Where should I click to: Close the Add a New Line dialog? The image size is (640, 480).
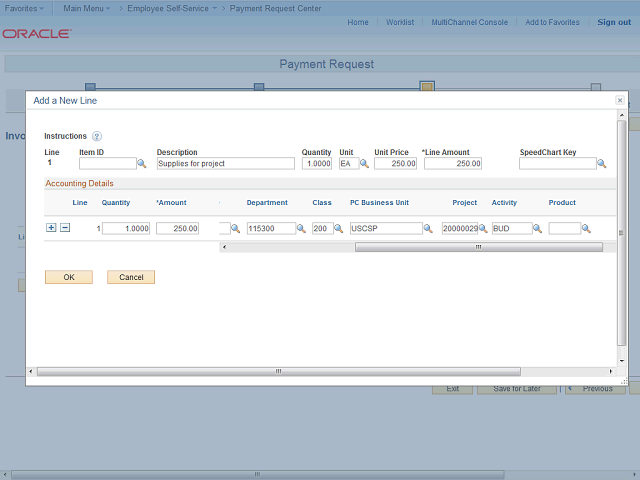tap(620, 101)
